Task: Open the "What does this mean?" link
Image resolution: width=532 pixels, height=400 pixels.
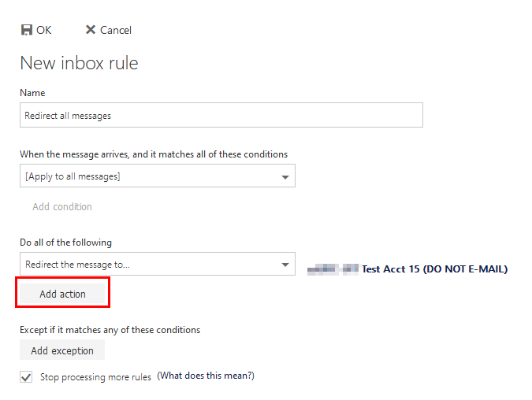Action: [206, 376]
